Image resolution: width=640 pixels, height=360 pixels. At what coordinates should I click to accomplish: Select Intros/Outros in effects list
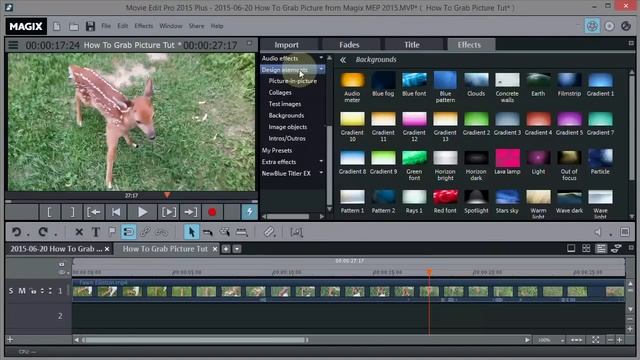click(x=287, y=138)
